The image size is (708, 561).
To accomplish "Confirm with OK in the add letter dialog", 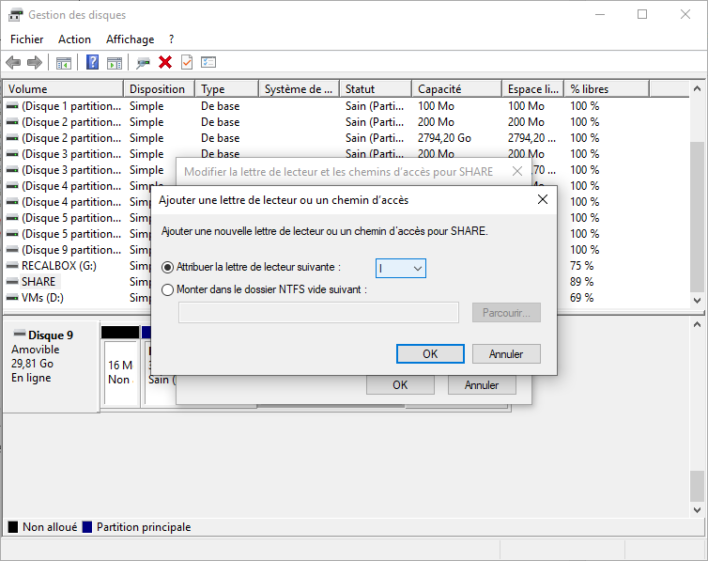I will [429, 354].
